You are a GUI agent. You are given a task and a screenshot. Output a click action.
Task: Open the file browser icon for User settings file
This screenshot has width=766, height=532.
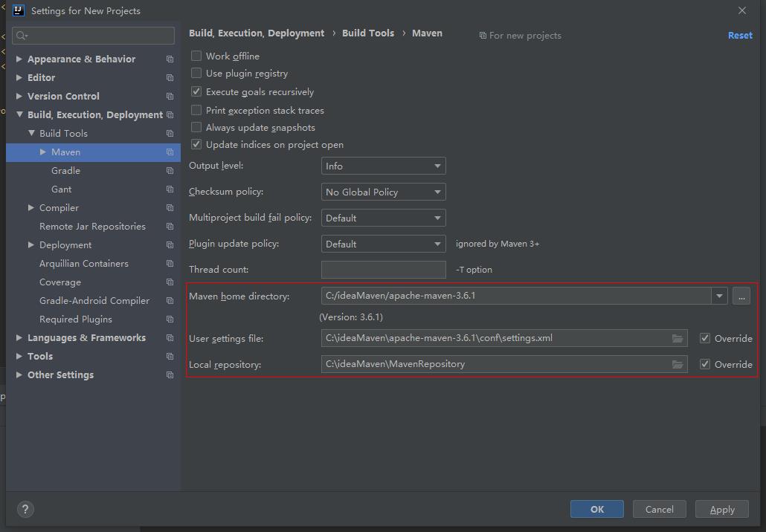(678, 338)
